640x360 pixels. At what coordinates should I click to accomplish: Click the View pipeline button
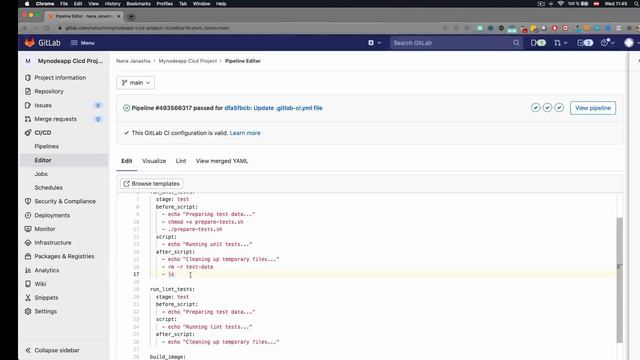(593, 108)
